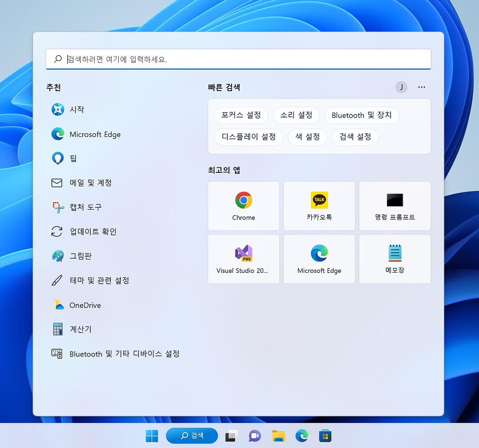The height and width of the screenshot is (448, 479).
Task: Click the search magnifier icon in search box
Action: (58, 59)
